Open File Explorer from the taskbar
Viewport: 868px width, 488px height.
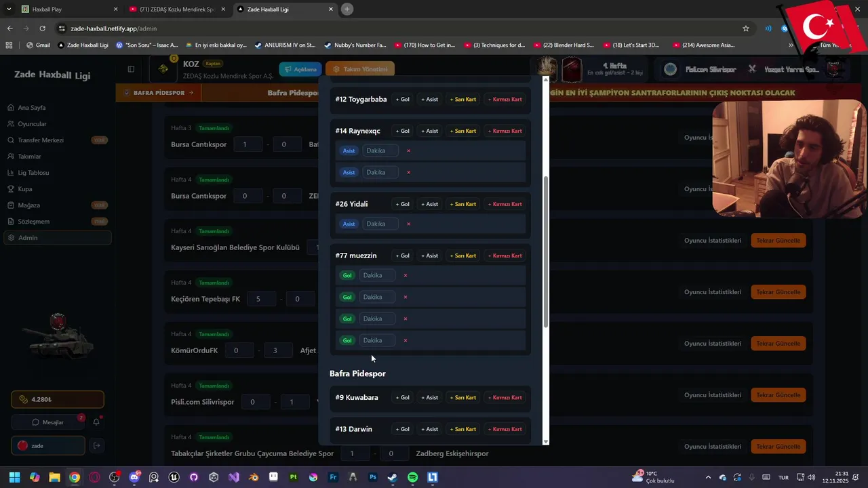coord(54,477)
